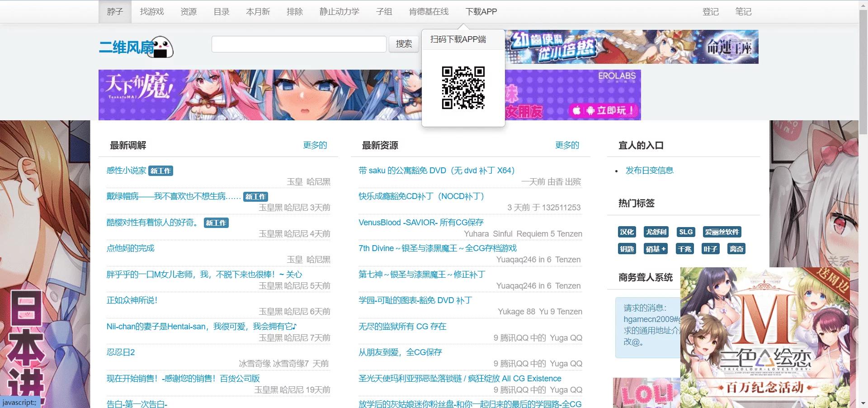Click 冰雪奇缘 冰雪奇缘7 天前 text
The width and height of the screenshot is (868, 408).
284,364
